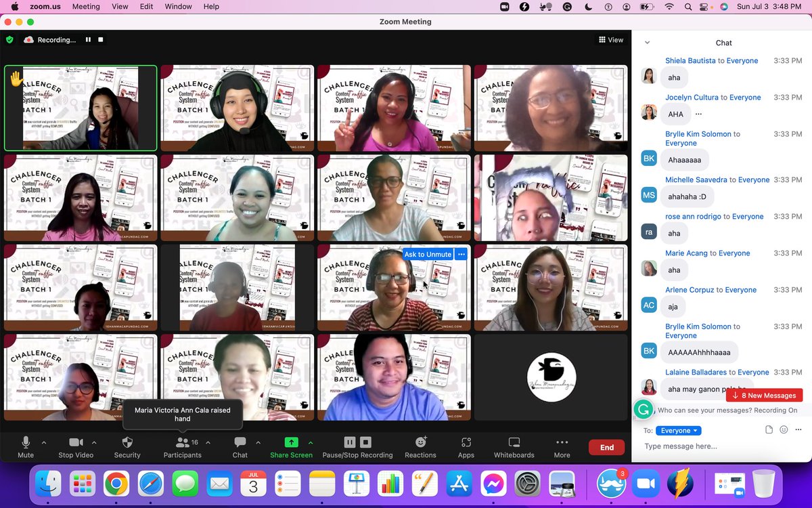Viewport: 812px width, 508px height.
Task: Open Security shield options
Action: pos(127,447)
